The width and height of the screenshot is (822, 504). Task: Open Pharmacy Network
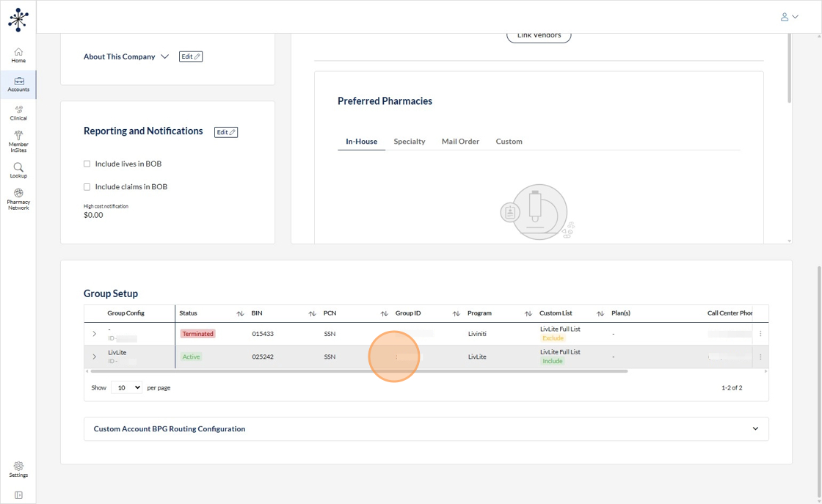[x=18, y=199]
